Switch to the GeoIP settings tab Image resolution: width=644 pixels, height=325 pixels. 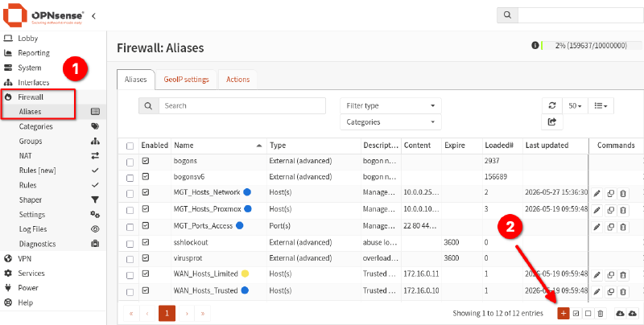[187, 80]
